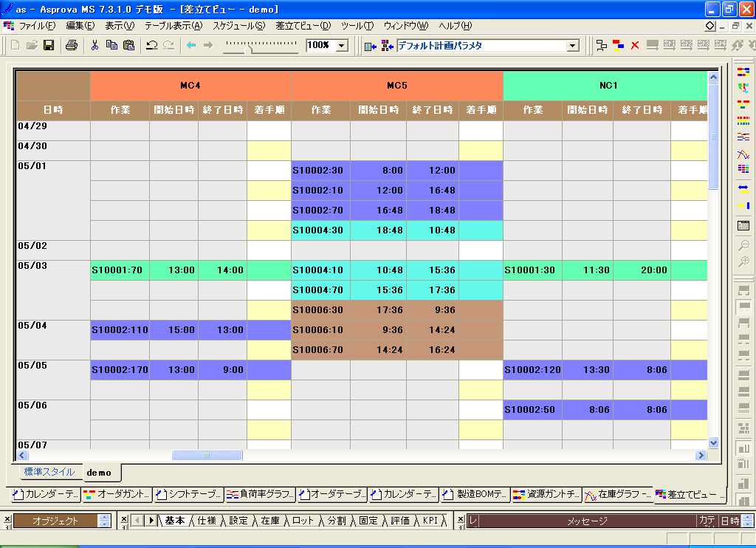Click the Paste clipboard icon

[128, 45]
